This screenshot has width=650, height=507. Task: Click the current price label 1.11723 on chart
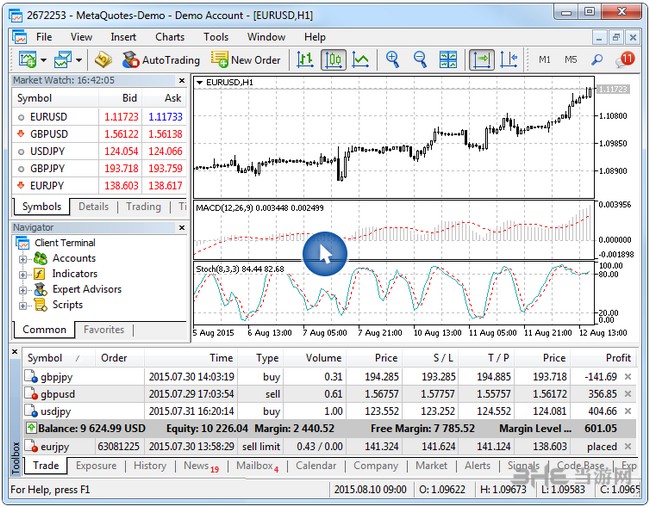pyautogui.click(x=613, y=89)
